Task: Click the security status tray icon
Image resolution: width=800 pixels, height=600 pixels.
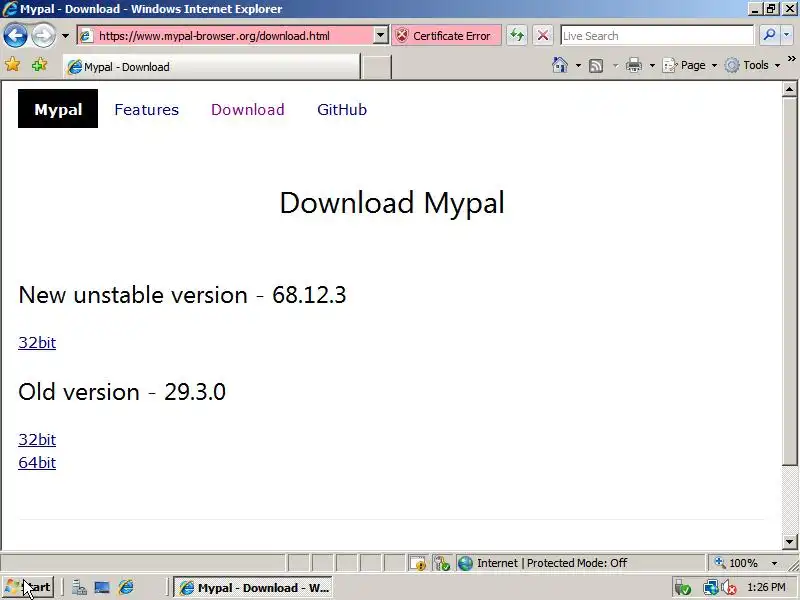Action: [682, 588]
